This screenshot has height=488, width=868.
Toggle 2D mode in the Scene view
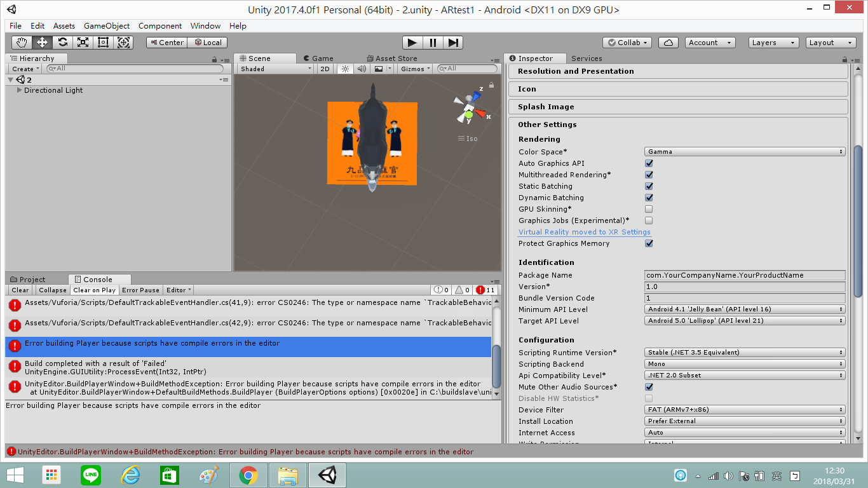(325, 69)
